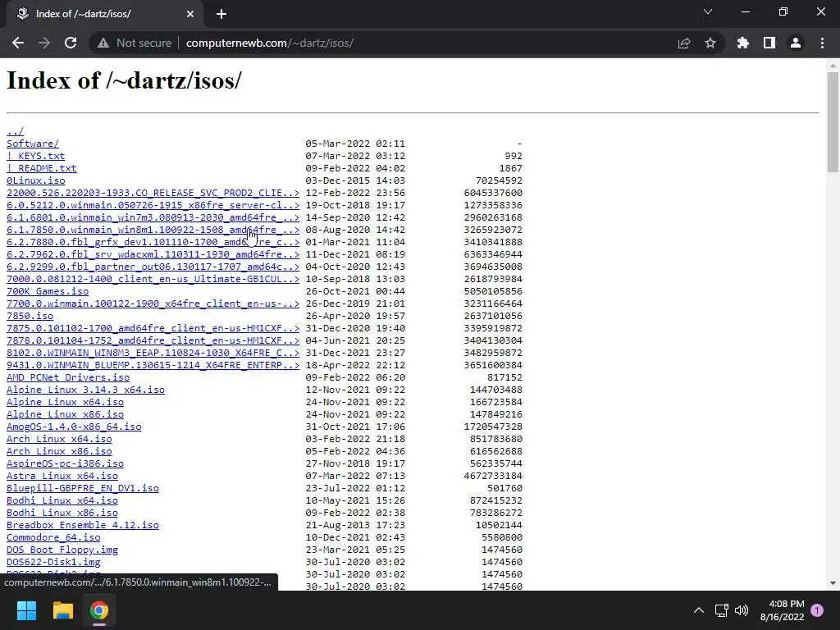Image resolution: width=840 pixels, height=630 pixels.
Task: Click the forward navigation arrow
Action: [x=44, y=43]
